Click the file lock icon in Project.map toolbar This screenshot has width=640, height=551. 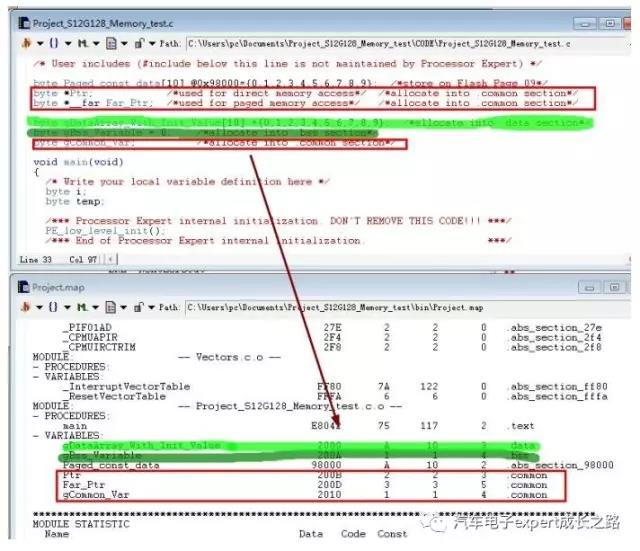139,308
